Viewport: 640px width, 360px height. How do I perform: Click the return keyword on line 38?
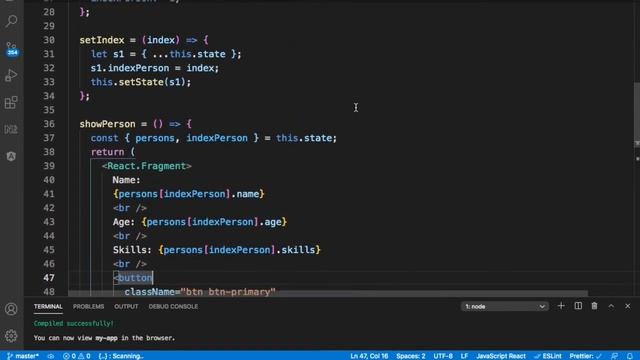tap(107, 152)
